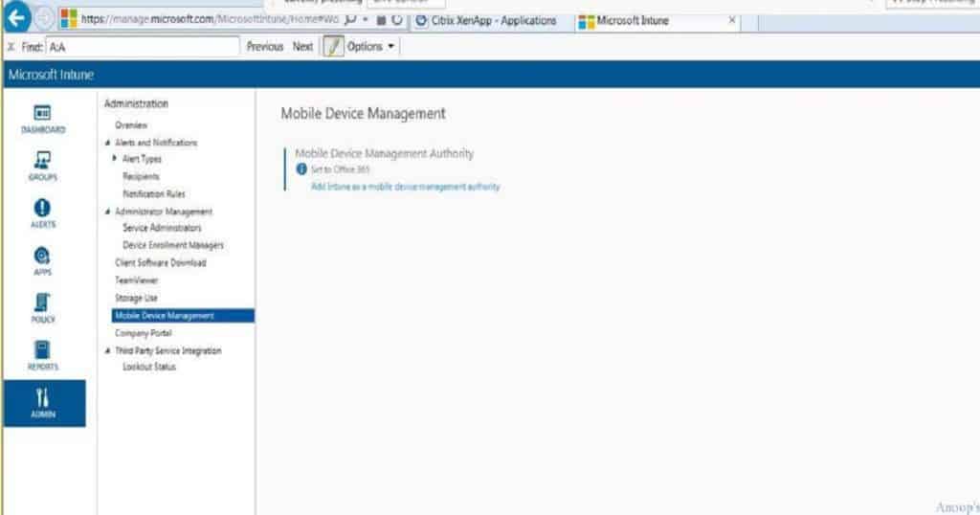Click the browser forward arrow button
This screenshot has width=980, height=515.
(43, 19)
